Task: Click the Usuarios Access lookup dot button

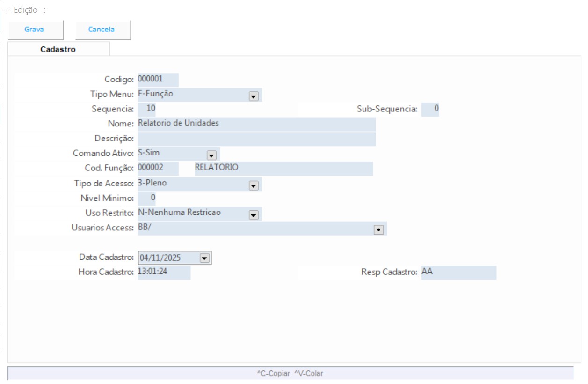Action: (x=379, y=229)
